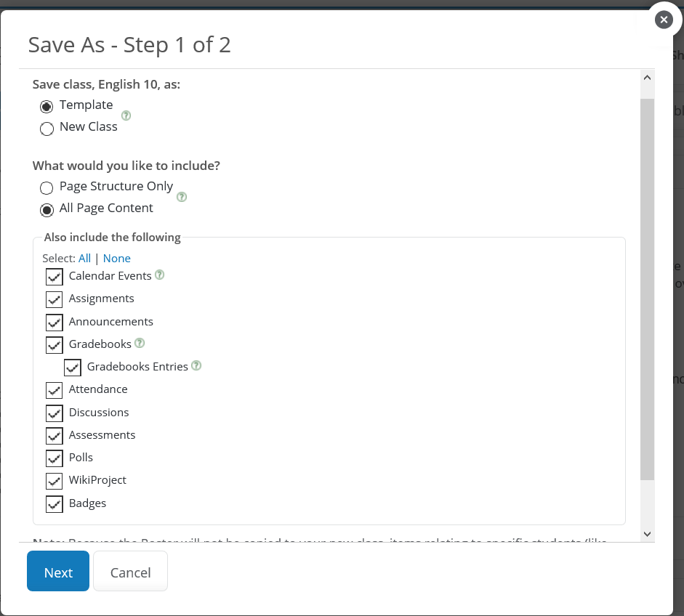Uncheck Attendance checkbox

(54, 390)
